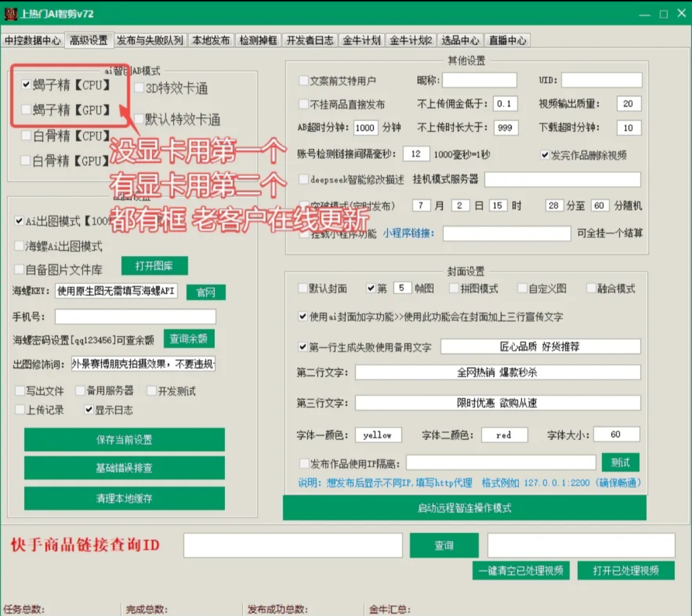Enable 不挂商品直接发布
This screenshot has height=616, width=692.
pos(303,104)
